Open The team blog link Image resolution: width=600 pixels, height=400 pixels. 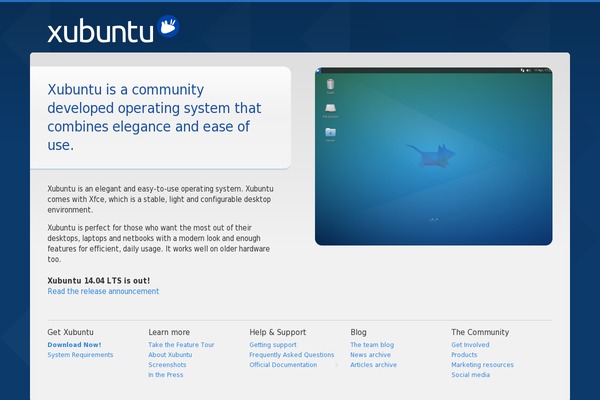[372, 345]
